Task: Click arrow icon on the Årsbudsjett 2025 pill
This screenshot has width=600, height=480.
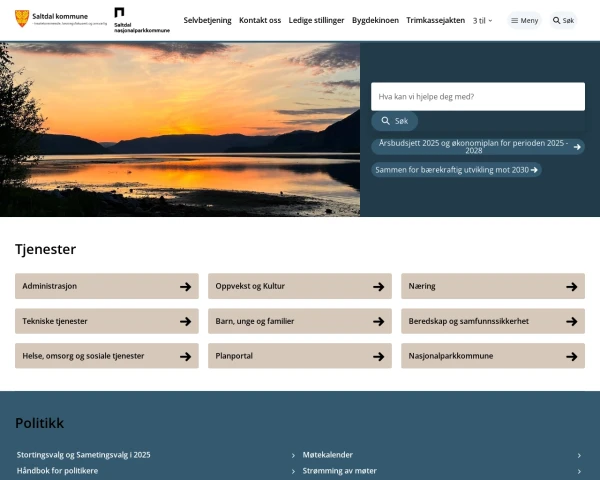Action: 577,147
